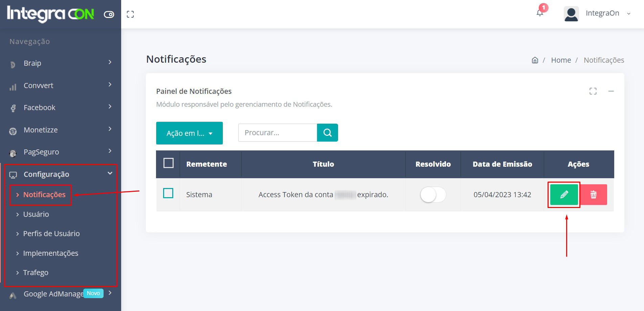Click the green edit pencil button

click(x=564, y=194)
